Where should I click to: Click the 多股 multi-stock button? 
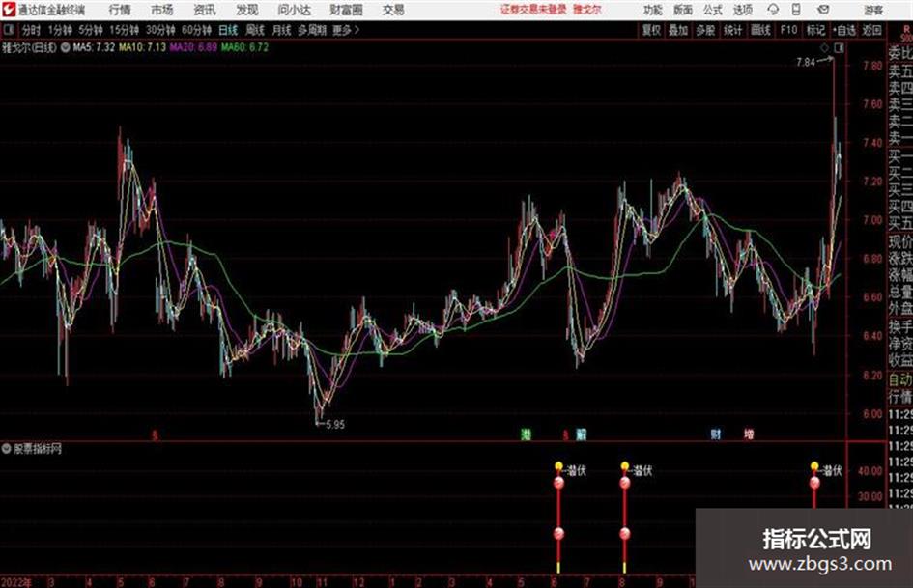coord(705,30)
